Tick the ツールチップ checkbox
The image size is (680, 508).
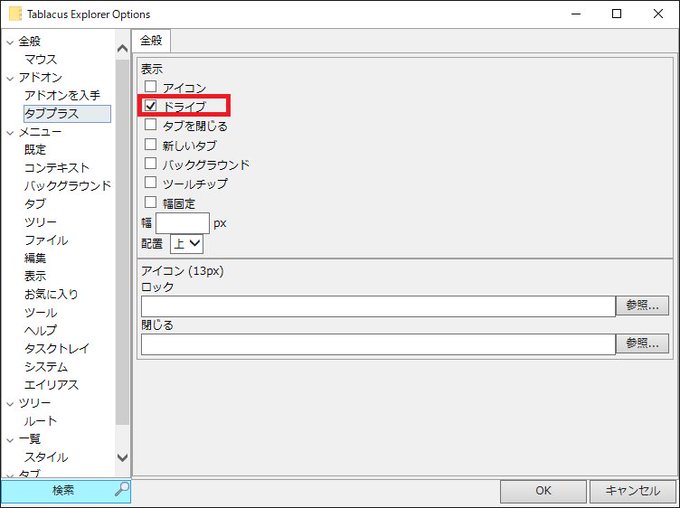(x=150, y=182)
